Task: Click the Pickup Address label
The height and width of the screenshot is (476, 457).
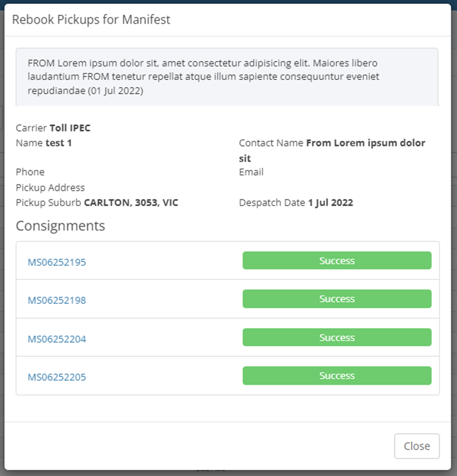Action: [50, 187]
